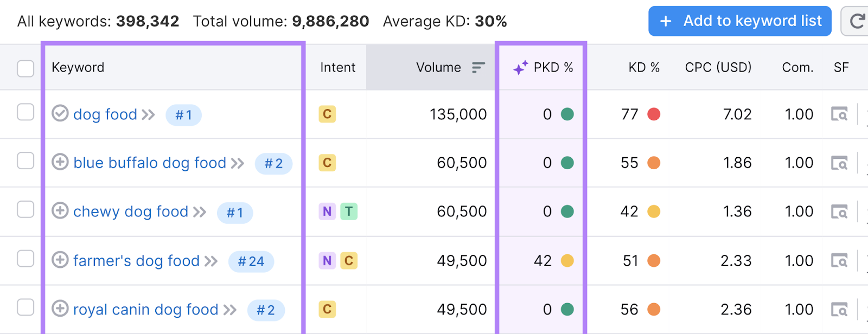Sort by the KD % column header
The image size is (868, 334).
[643, 67]
